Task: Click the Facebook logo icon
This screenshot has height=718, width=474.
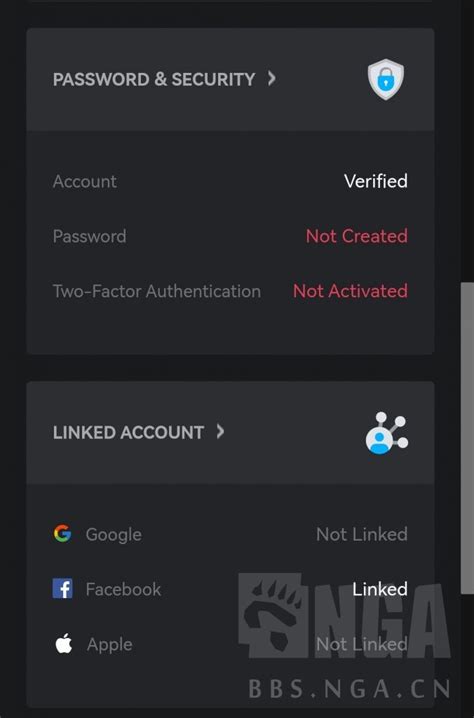Action: point(62,589)
